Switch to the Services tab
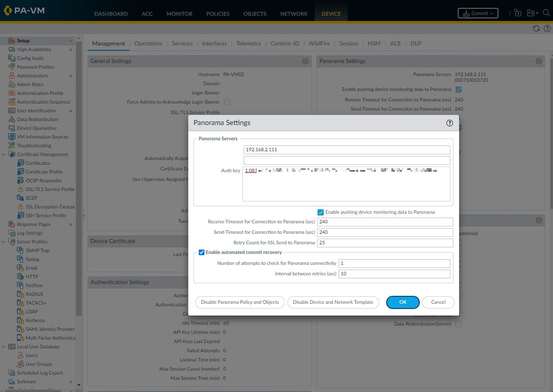Image resolution: width=553 pixels, height=392 pixels. (x=182, y=44)
